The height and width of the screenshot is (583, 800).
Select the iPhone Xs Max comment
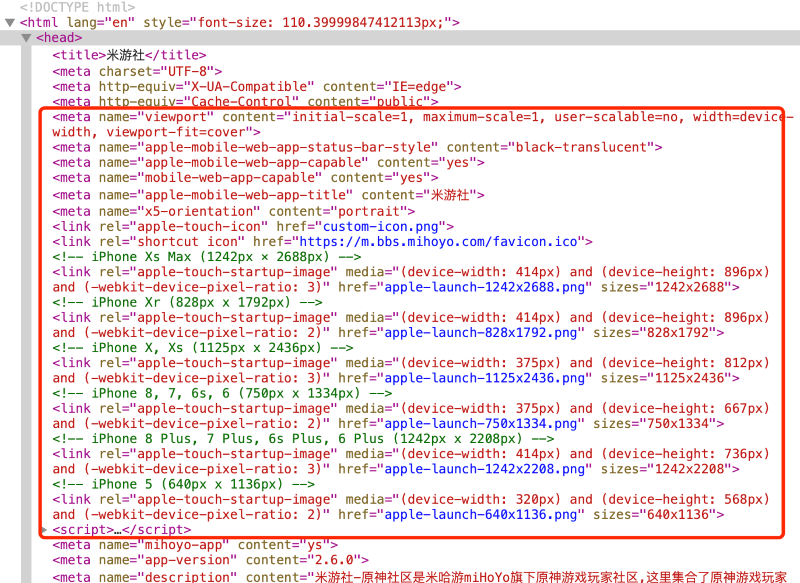(x=207, y=257)
